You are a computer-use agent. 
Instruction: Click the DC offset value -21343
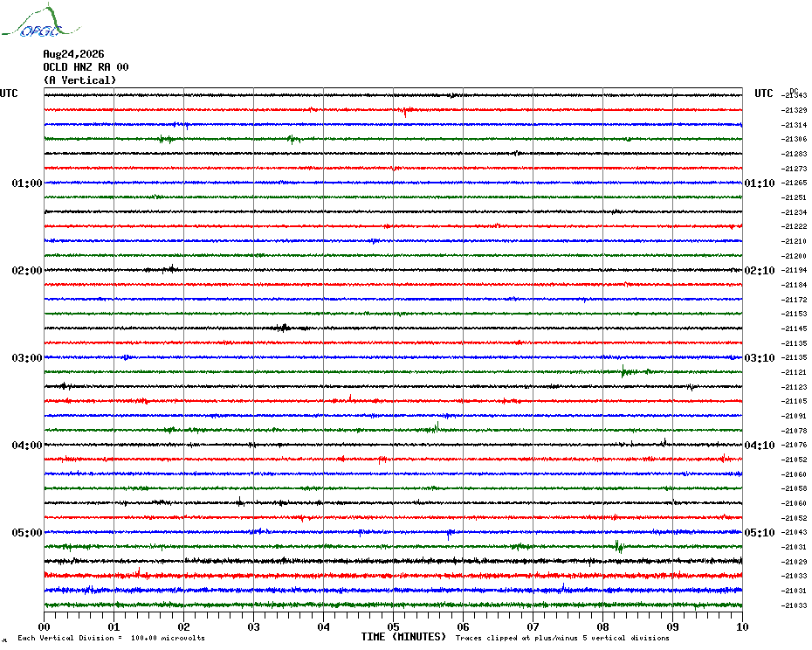pos(795,95)
